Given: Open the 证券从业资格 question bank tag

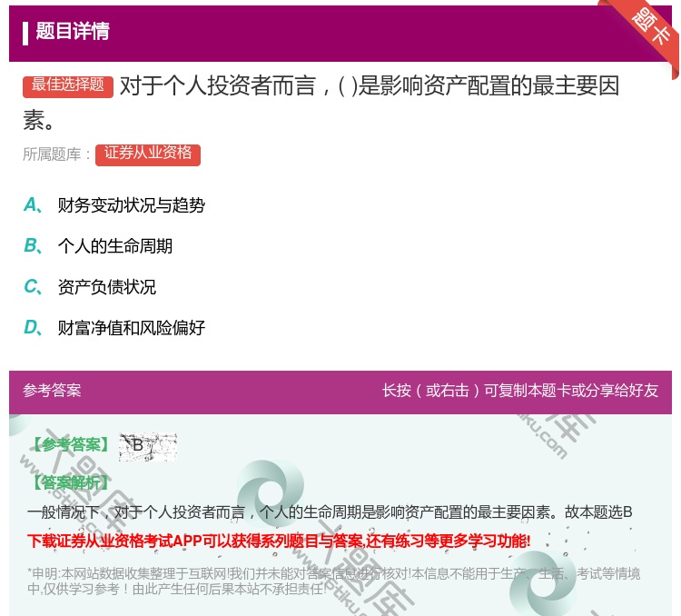Looking at the screenshot, I should tap(148, 154).
